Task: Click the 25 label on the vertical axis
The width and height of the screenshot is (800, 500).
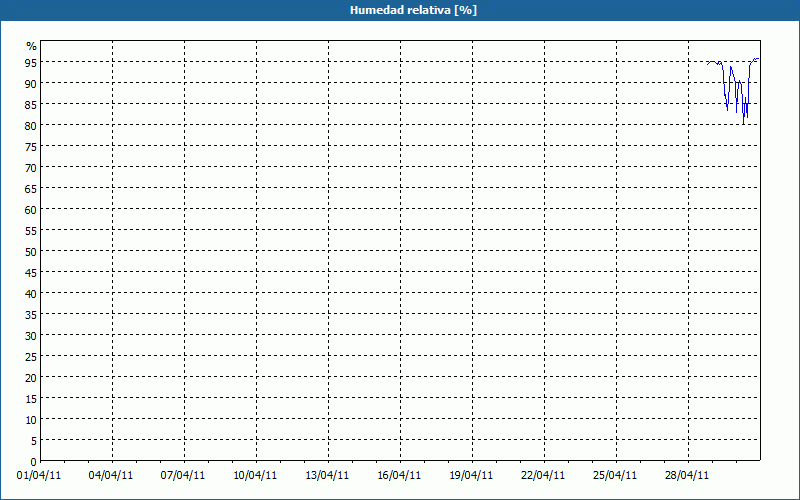Action: pos(31,357)
